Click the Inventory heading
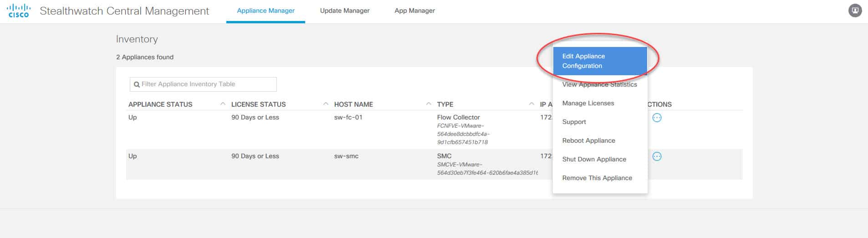This screenshot has height=238, width=868. pos(137,39)
